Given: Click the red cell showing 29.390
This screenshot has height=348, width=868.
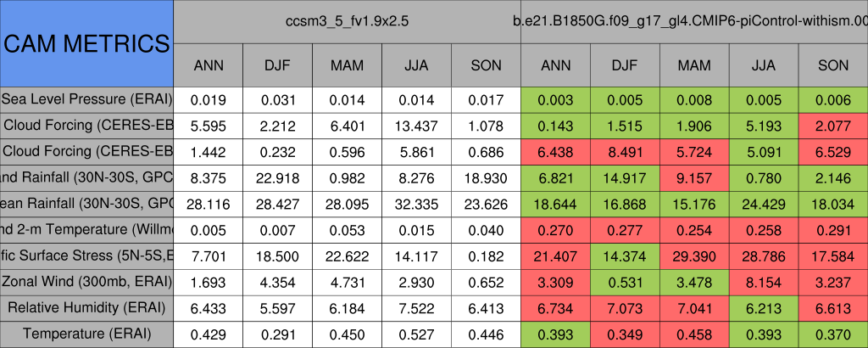Looking at the screenshot, I should coord(694,255).
